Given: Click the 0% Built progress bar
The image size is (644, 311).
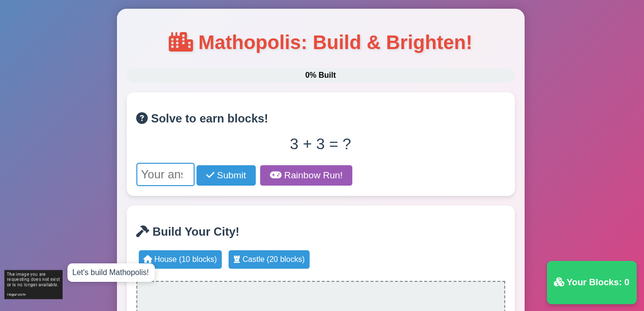Looking at the screenshot, I should click(321, 75).
